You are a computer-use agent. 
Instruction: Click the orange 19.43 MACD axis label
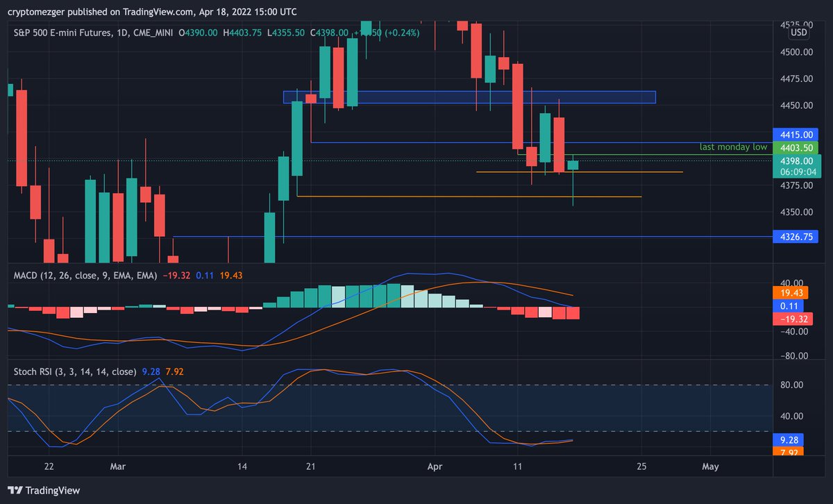point(791,294)
